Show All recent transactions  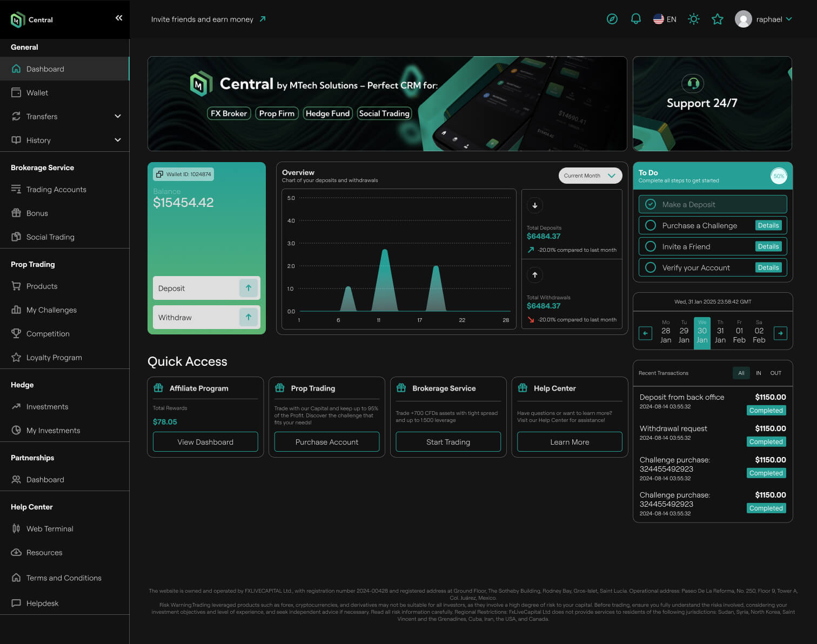(741, 373)
